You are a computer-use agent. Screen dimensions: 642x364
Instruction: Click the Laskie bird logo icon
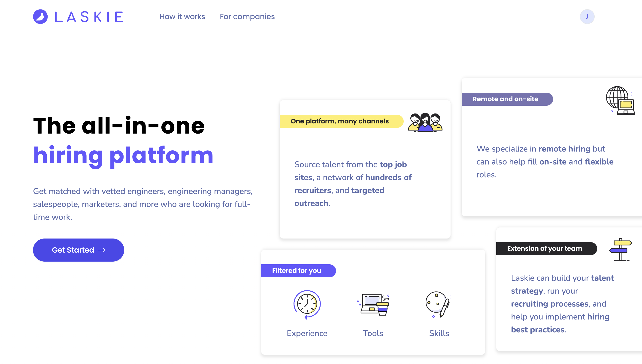(x=40, y=17)
